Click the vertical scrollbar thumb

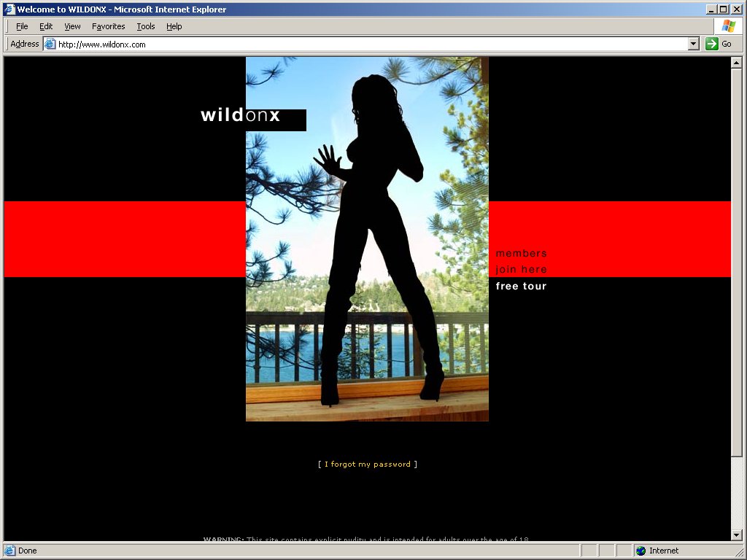point(736,262)
